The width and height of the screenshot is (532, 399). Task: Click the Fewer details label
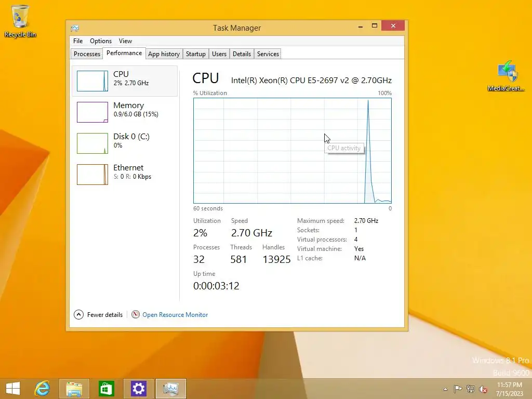(x=105, y=314)
